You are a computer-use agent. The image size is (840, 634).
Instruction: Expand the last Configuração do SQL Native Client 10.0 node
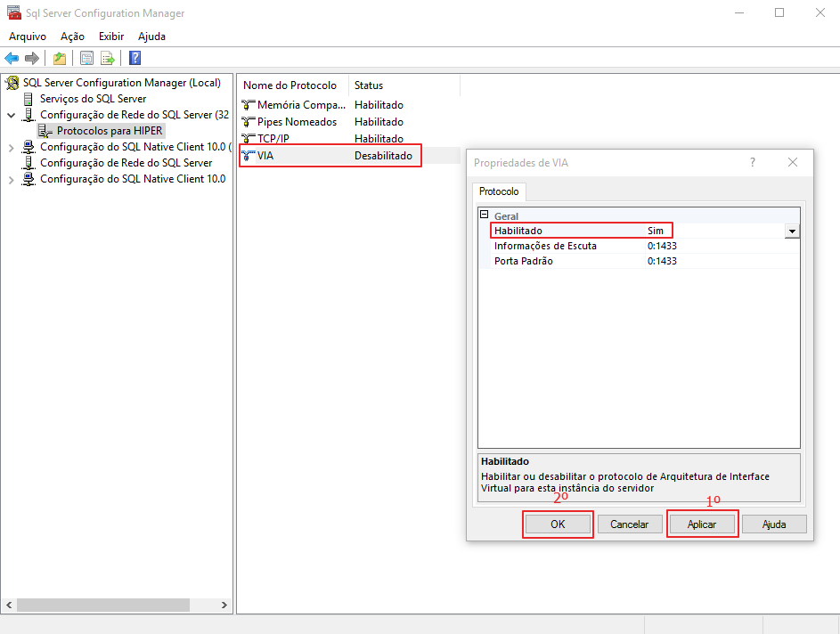11,180
